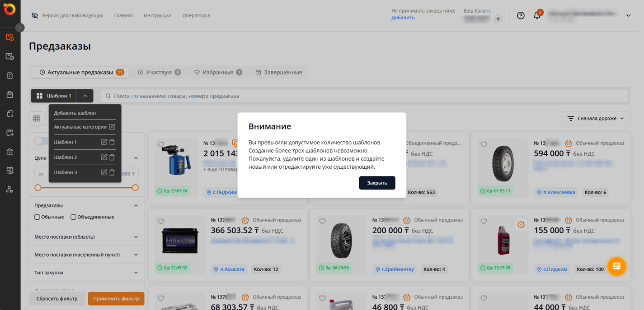Favorite the 155 000 ₸ preorder via heart
This screenshot has width=644, height=310.
(484, 221)
